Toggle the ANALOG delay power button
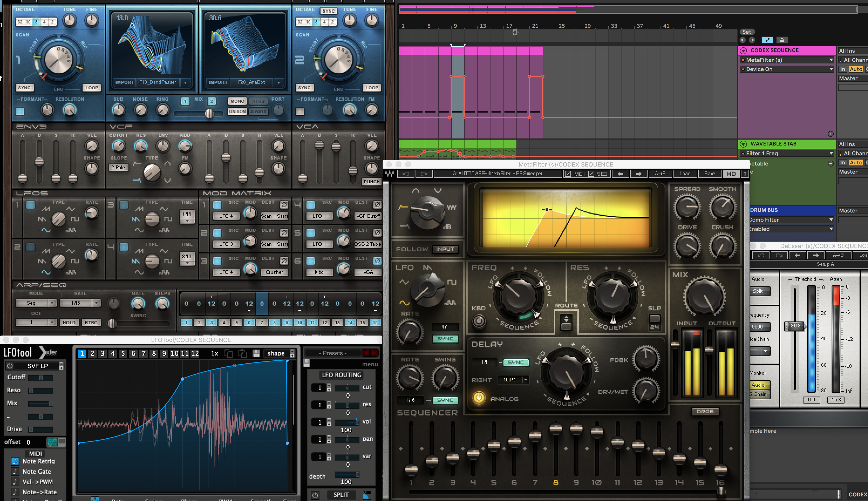The width and height of the screenshot is (868, 501). 479,398
